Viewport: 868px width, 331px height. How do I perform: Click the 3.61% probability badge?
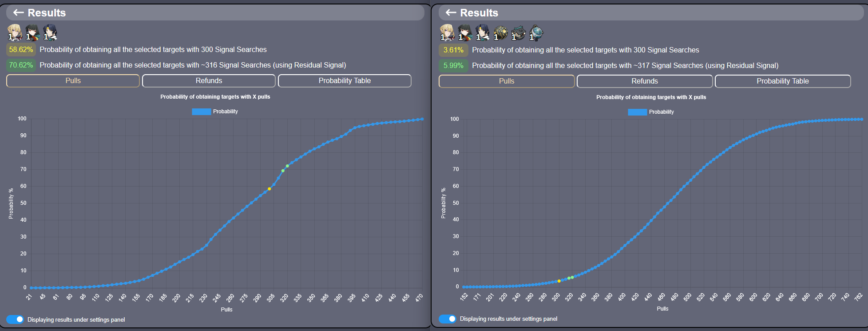coord(453,50)
